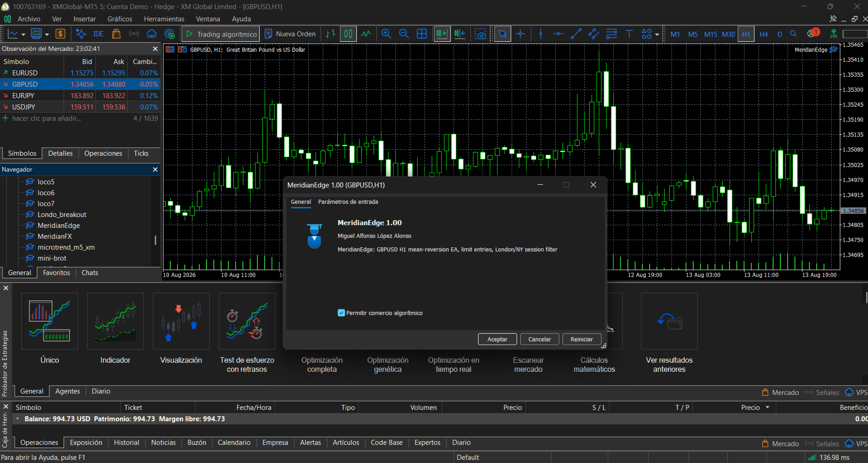The height and width of the screenshot is (463, 868).
Task: Click the tile windows grid icon
Action: click(422, 34)
